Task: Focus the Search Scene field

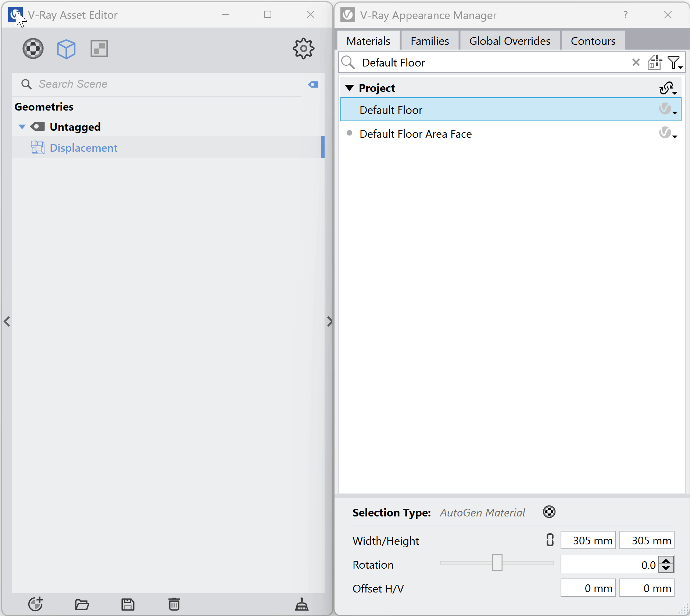Action: pos(162,84)
